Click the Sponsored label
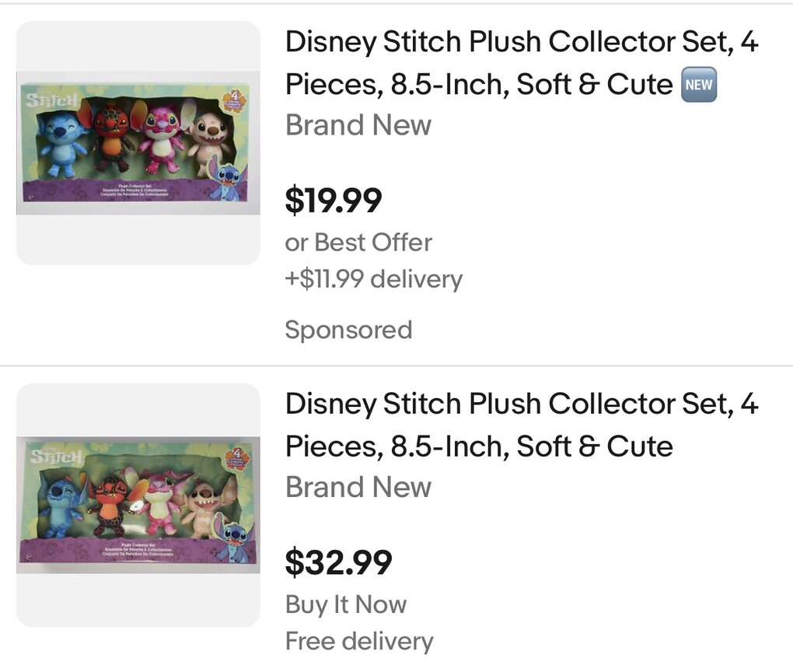The image size is (793, 672). pos(348,330)
